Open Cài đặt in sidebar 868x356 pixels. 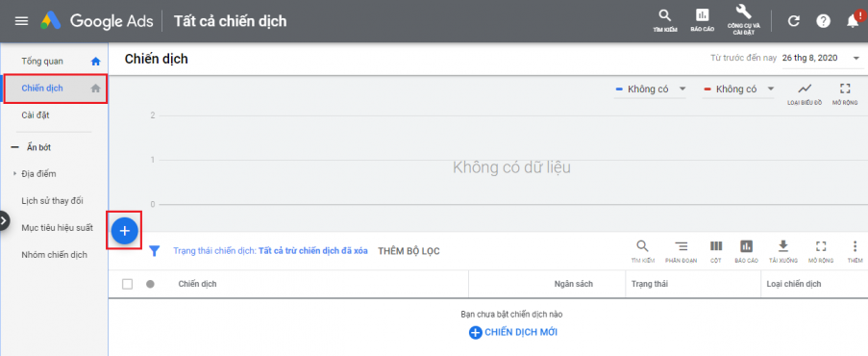tap(36, 115)
